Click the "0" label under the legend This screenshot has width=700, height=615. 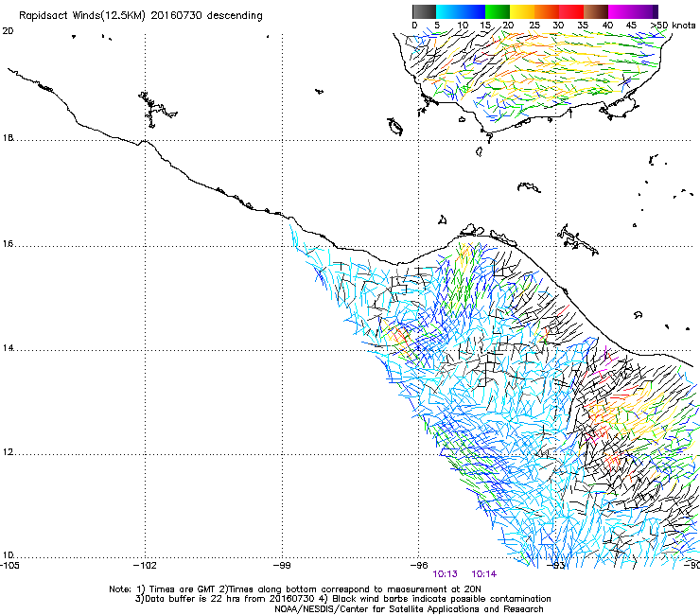click(x=414, y=25)
